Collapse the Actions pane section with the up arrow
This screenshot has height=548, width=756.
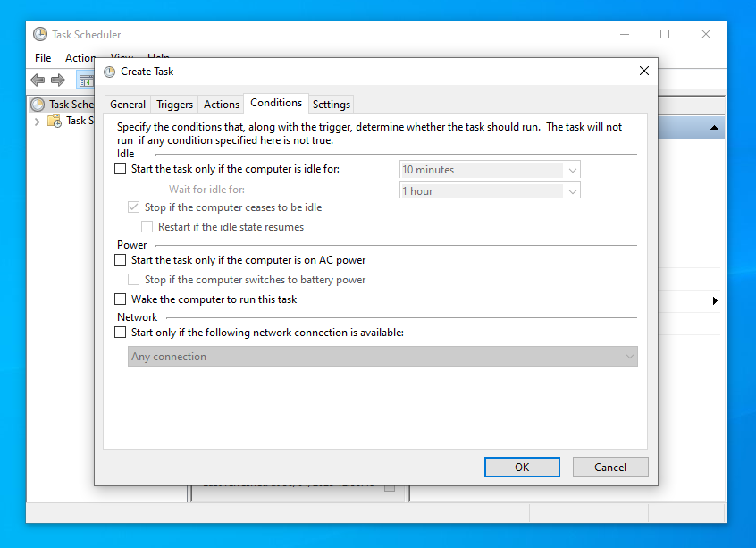coord(714,129)
